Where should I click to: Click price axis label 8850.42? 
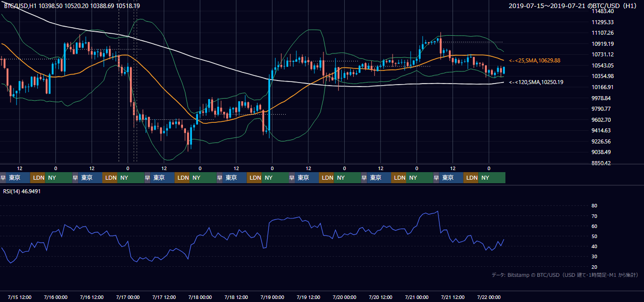(601, 163)
